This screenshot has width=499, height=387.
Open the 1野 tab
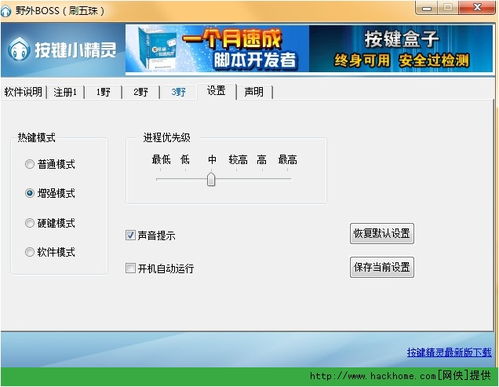point(103,92)
